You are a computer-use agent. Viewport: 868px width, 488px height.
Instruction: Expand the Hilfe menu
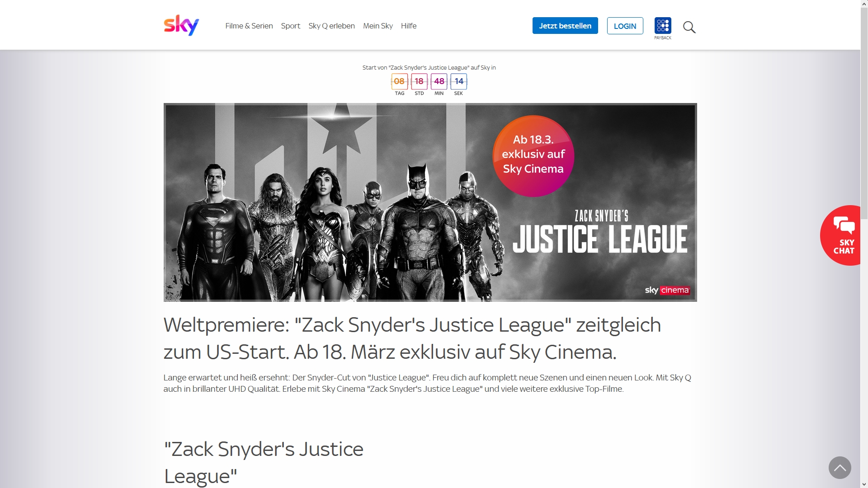coord(409,26)
